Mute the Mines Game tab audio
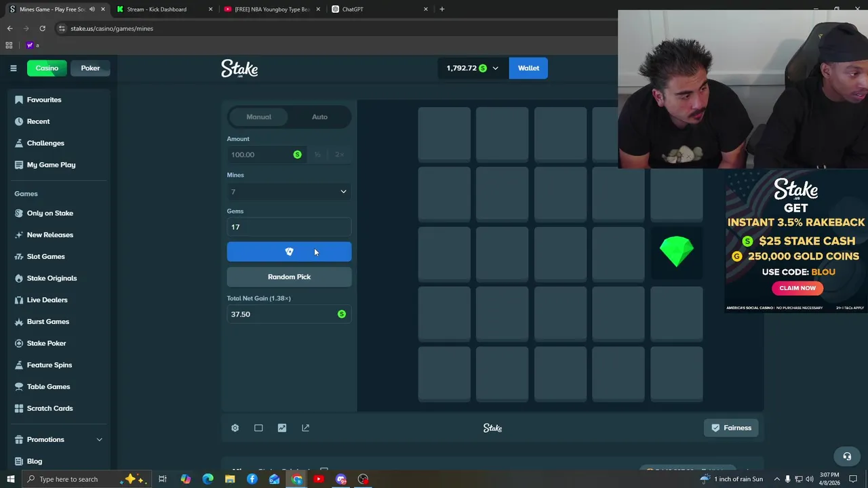 pos(92,9)
